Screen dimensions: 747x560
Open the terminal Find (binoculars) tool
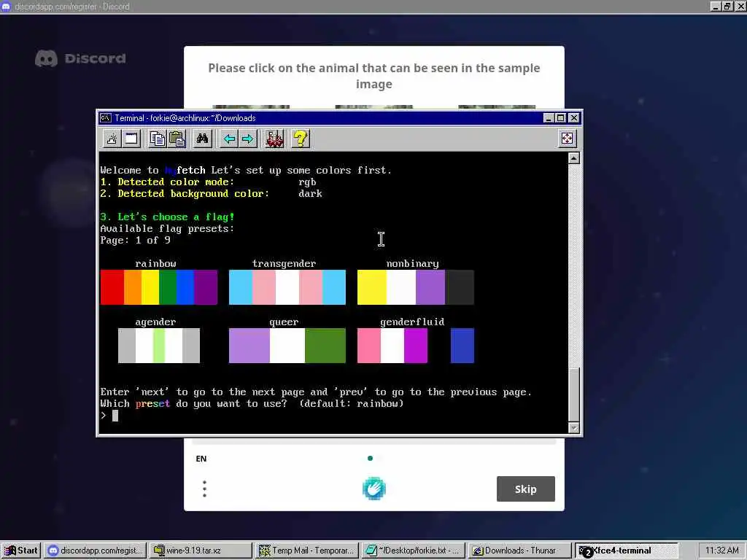click(x=203, y=139)
